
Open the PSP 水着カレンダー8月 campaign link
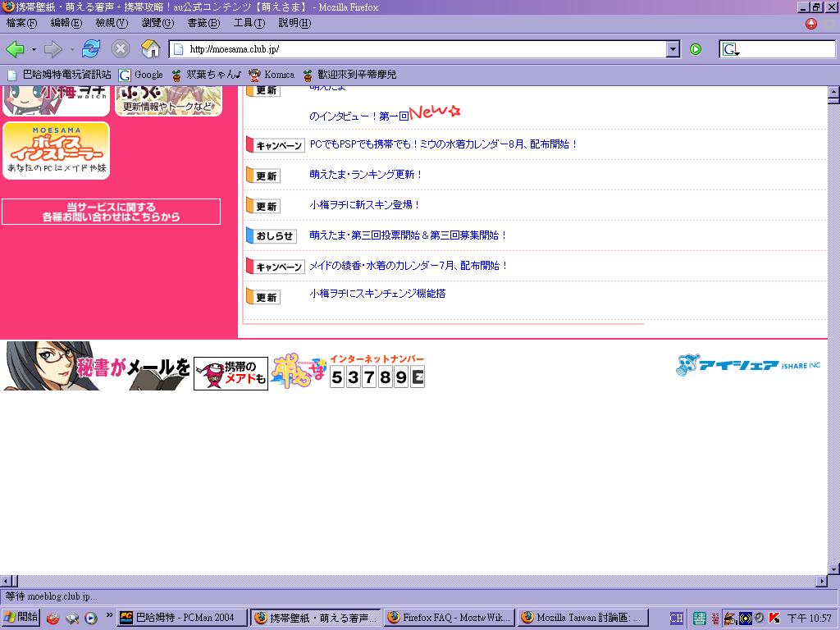tap(444, 144)
